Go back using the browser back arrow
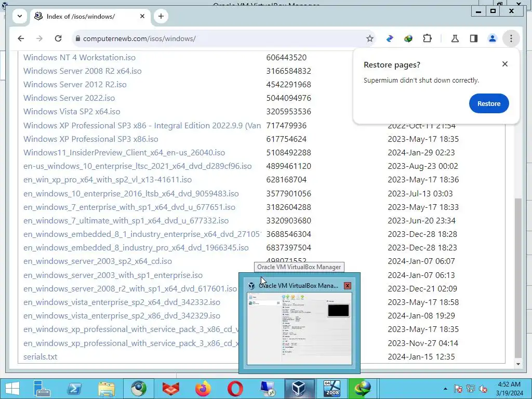Image resolution: width=532 pixels, height=399 pixels. click(x=21, y=38)
